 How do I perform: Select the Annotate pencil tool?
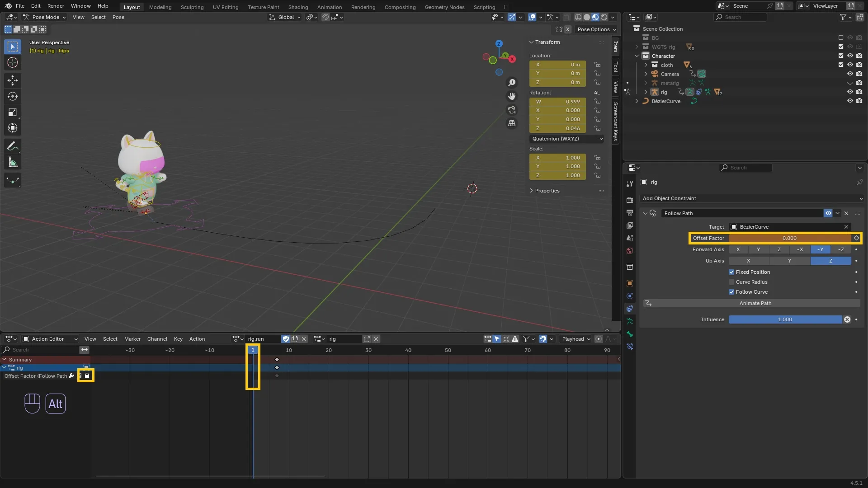[x=13, y=146]
